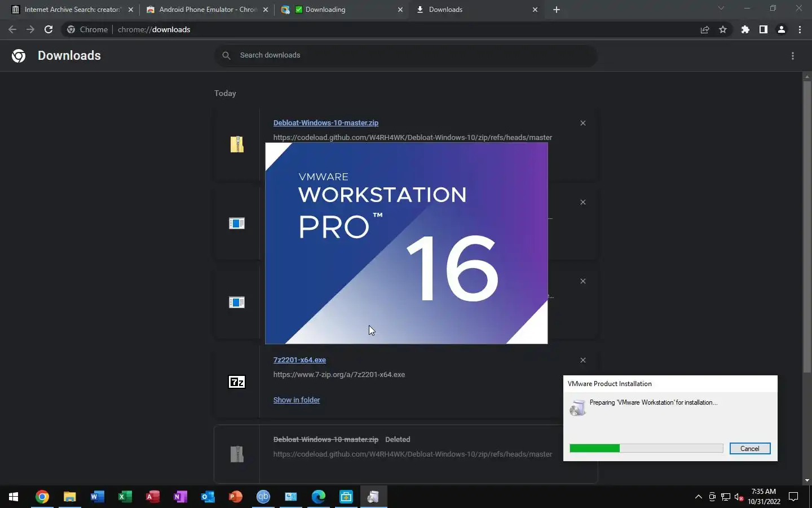Click the browser forward arrow
Image resolution: width=812 pixels, height=508 pixels.
30,29
